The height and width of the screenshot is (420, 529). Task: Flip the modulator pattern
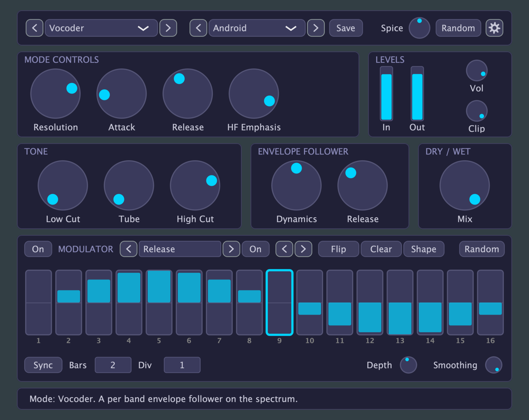coord(339,249)
